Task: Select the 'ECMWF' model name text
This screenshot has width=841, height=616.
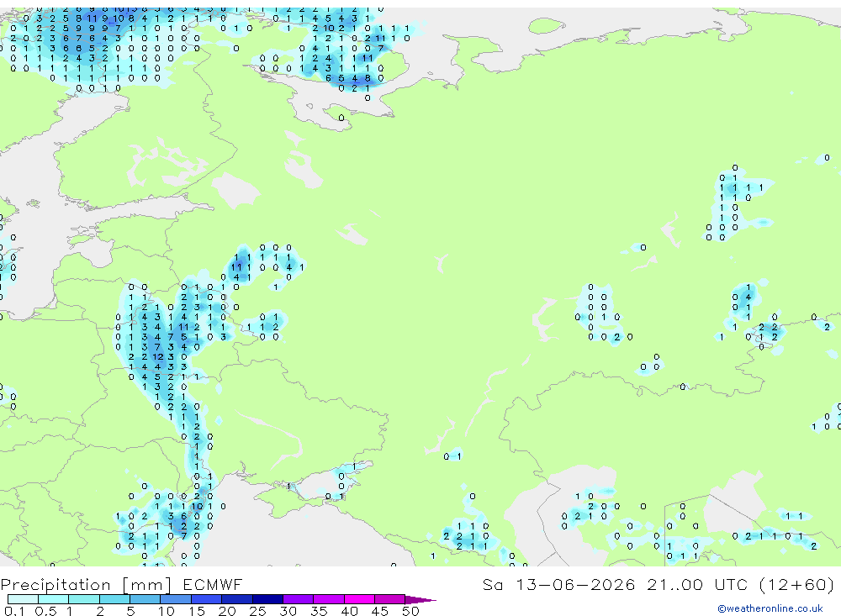Action: [x=213, y=584]
